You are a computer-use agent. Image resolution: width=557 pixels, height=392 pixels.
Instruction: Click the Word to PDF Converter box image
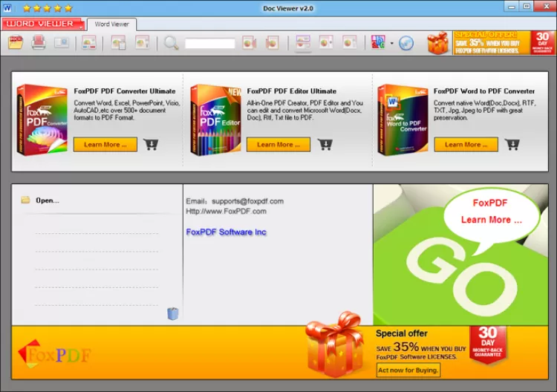click(x=403, y=120)
